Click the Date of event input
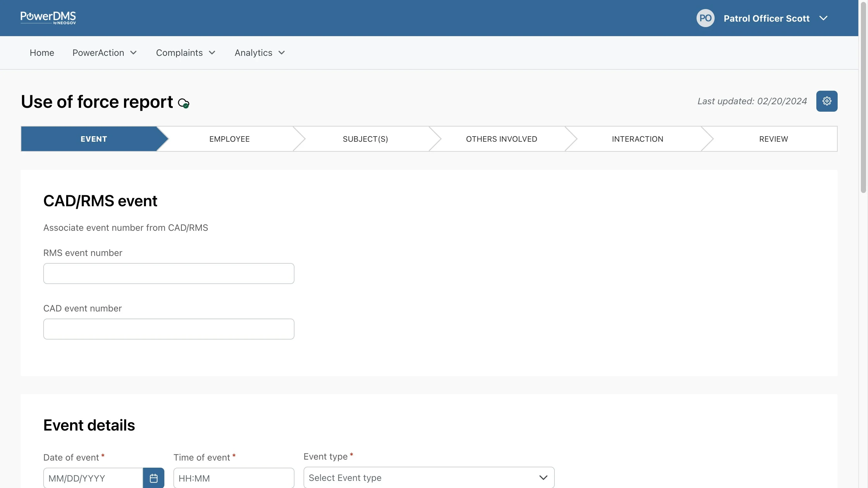Image resolution: width=868 pixels, height=488 pixels. click(x=93, y=478)
